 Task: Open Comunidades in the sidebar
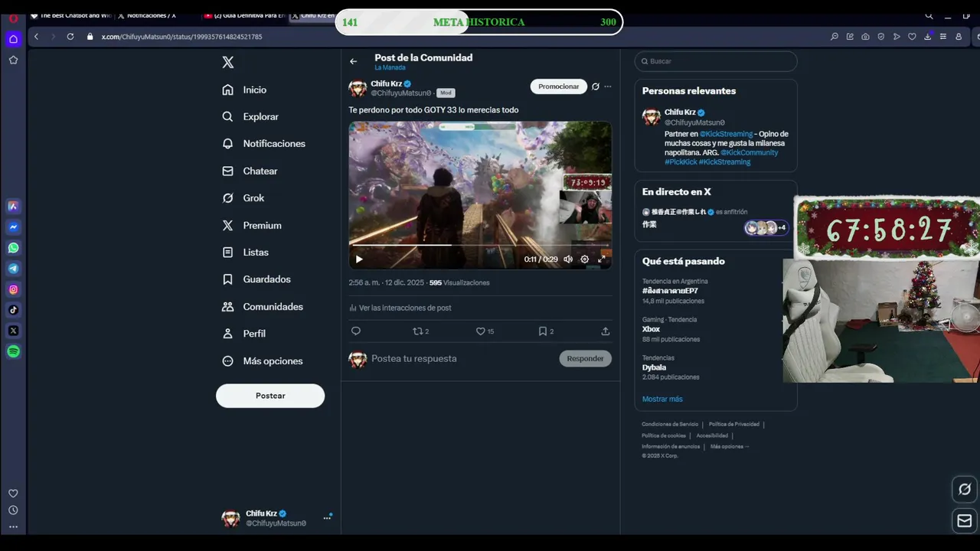(262, 307)
